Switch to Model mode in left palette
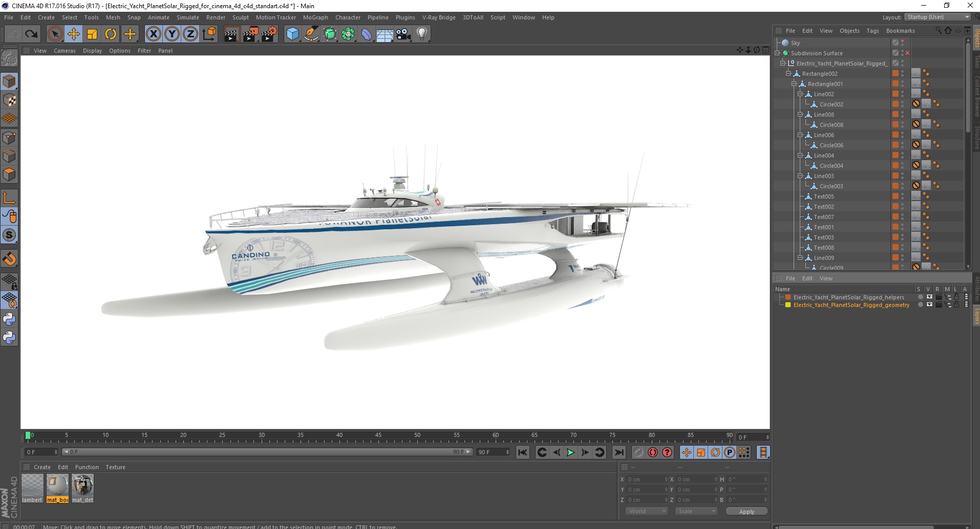The image size is (980, 529). click(9, 81)
